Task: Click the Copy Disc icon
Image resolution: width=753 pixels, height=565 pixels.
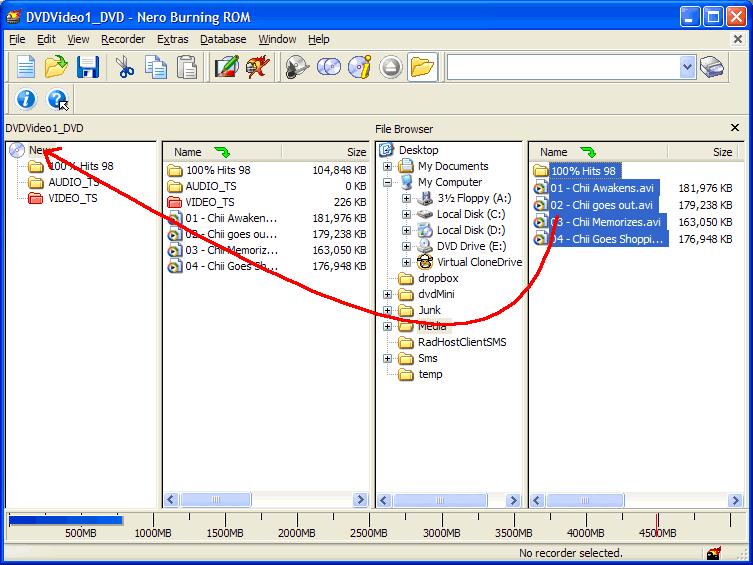Action: pos(328,67)
